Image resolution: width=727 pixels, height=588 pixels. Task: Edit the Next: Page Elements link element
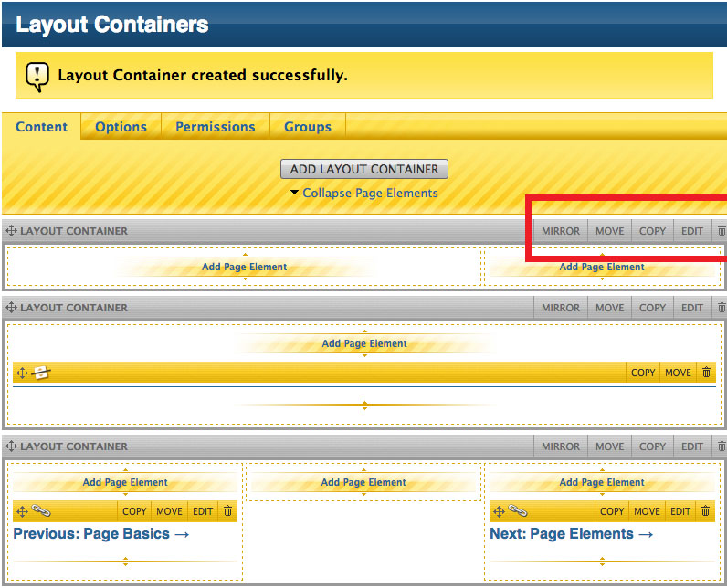click(x=680, y=511)
